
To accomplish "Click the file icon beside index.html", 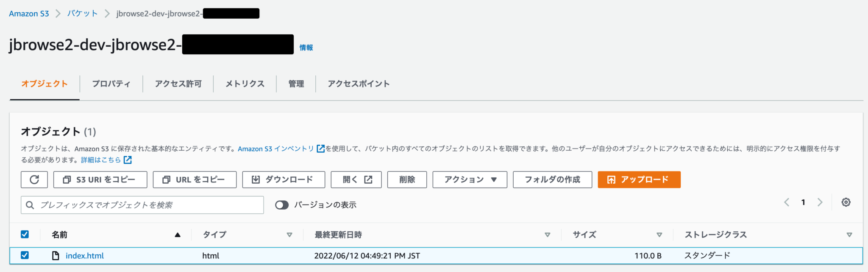I will (x=56, y=255).
